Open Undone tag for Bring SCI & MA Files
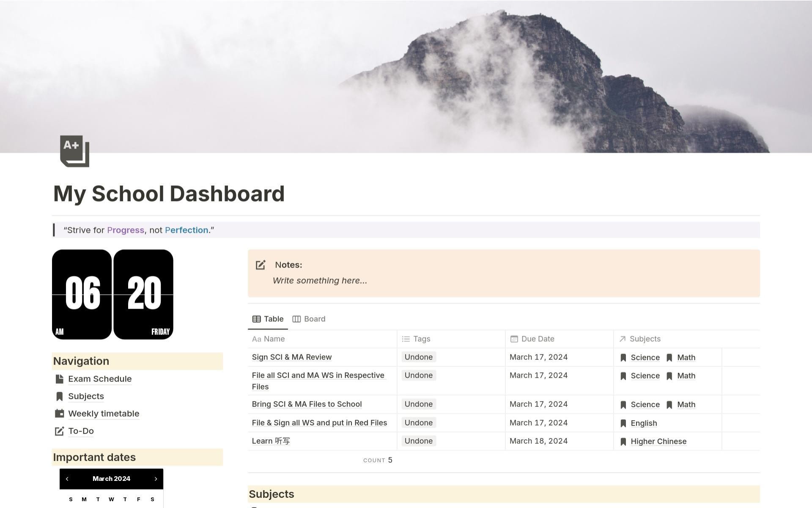This screenshot has width=812, height=508. pyautogui.click(x=419, y=404)
